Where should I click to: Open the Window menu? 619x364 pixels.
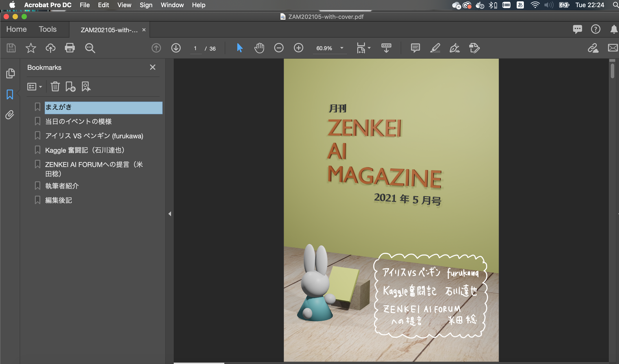pos(172,5)
